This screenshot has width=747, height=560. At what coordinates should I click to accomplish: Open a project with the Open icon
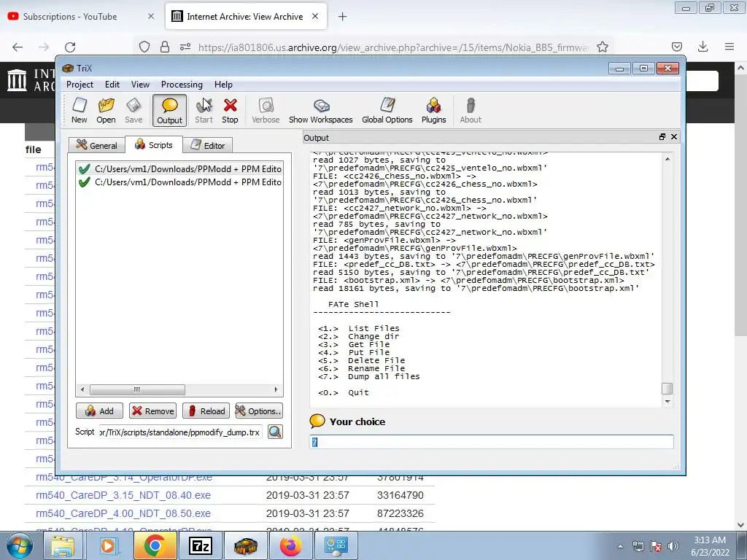coord(106,111)
